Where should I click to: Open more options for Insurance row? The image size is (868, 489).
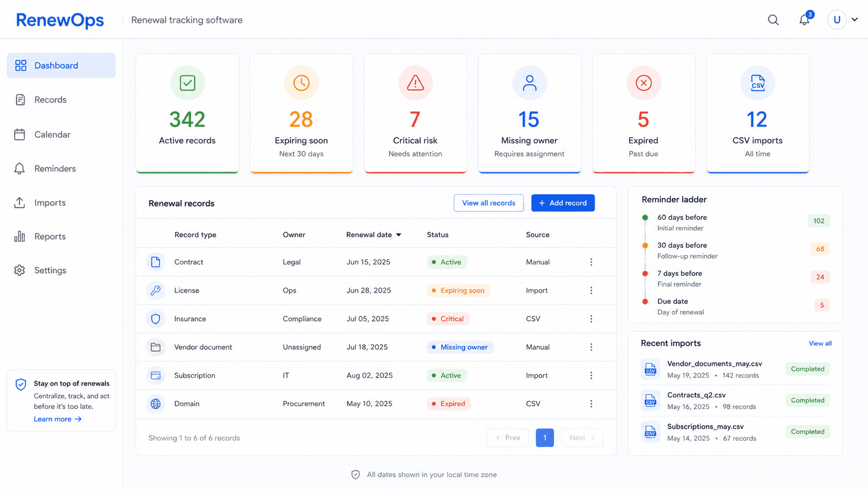591,319
